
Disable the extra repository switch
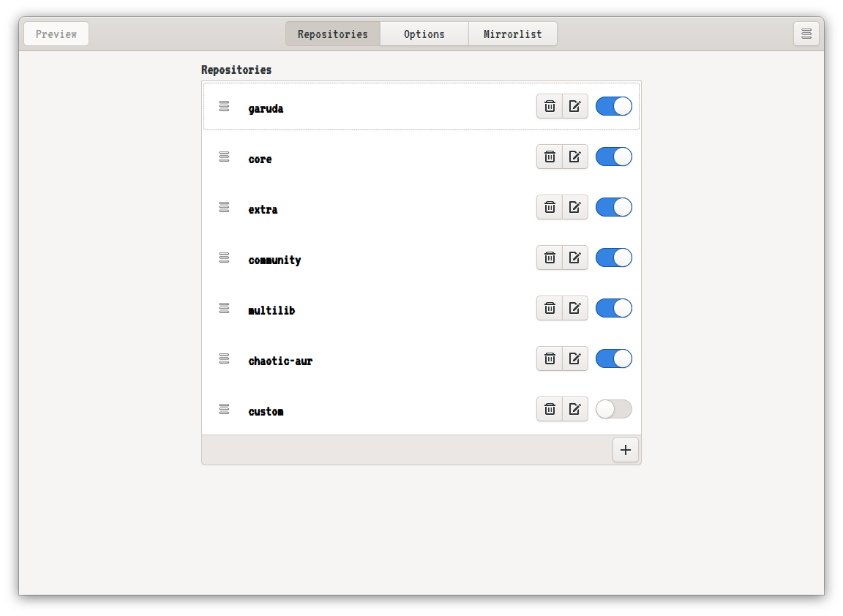(613, 208)
